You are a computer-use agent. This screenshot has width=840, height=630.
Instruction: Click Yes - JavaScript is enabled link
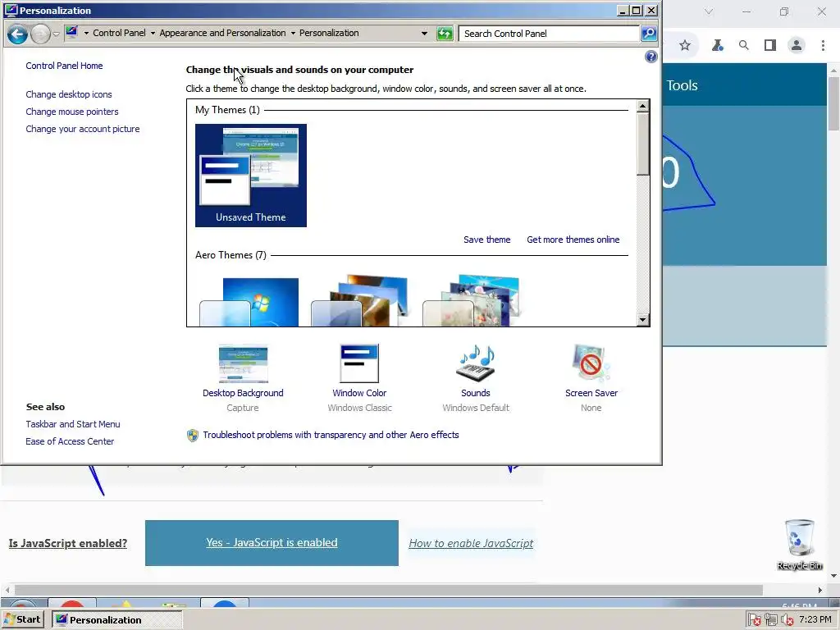(272, 543)
